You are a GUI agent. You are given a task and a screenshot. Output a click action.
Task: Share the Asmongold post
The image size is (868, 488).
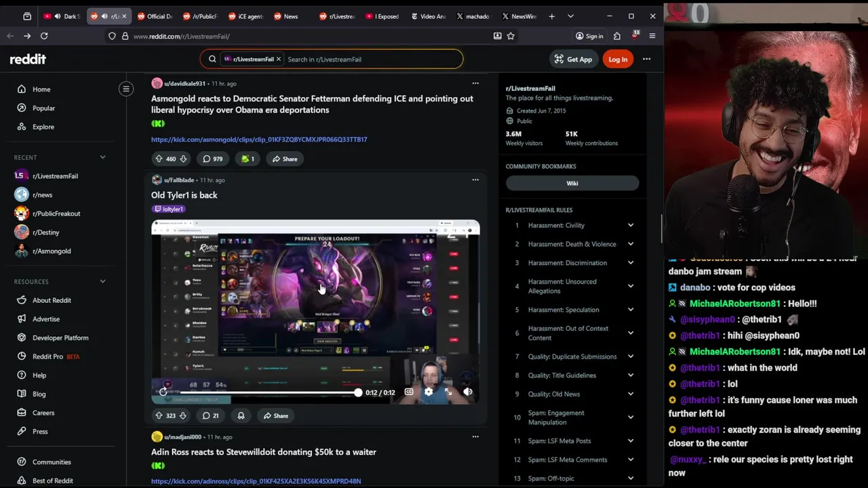[285, 159]
